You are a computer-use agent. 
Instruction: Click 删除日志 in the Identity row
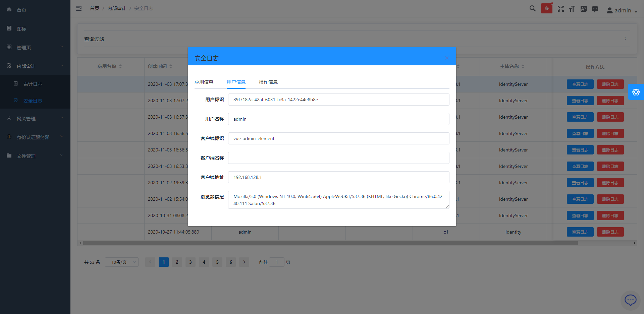(x=610, y=232)
